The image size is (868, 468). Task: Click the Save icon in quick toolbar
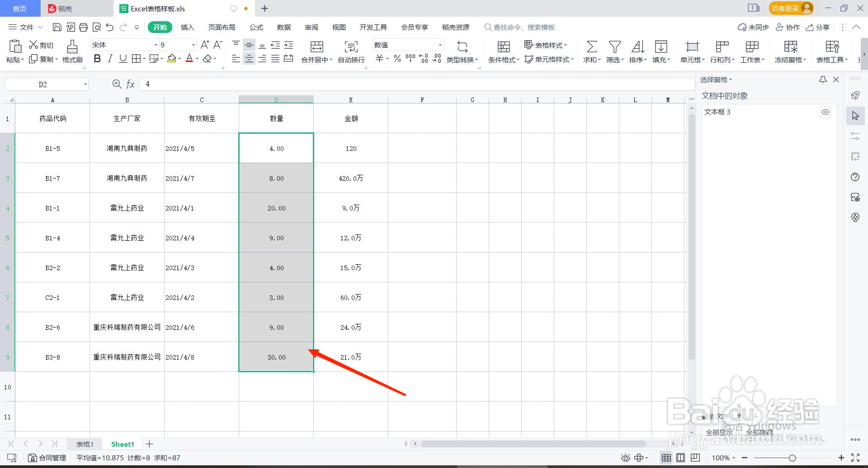tap(57, 27)
